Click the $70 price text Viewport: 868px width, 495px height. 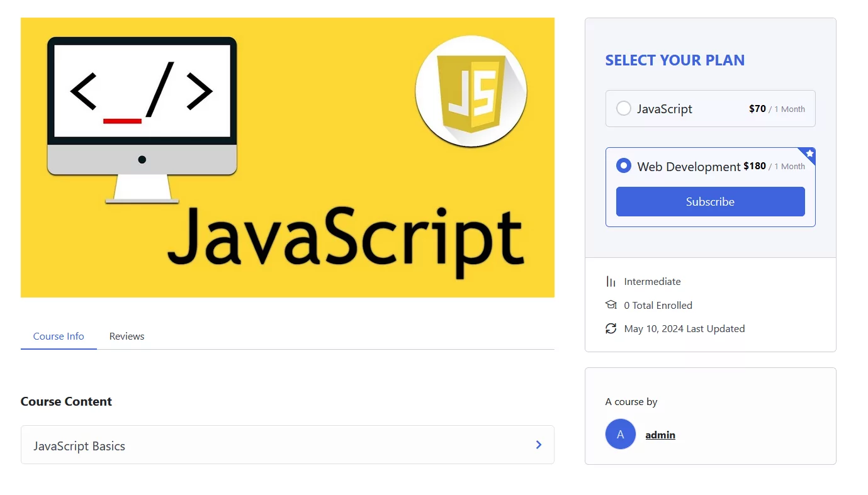pos(757,108)
